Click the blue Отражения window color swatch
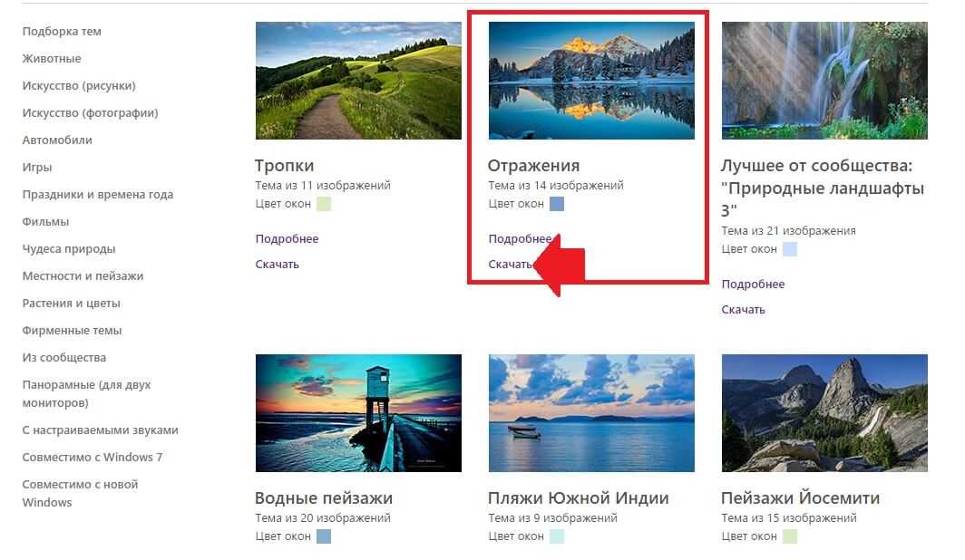The width and height of the screenshot is (965, 560). point(557,204)
